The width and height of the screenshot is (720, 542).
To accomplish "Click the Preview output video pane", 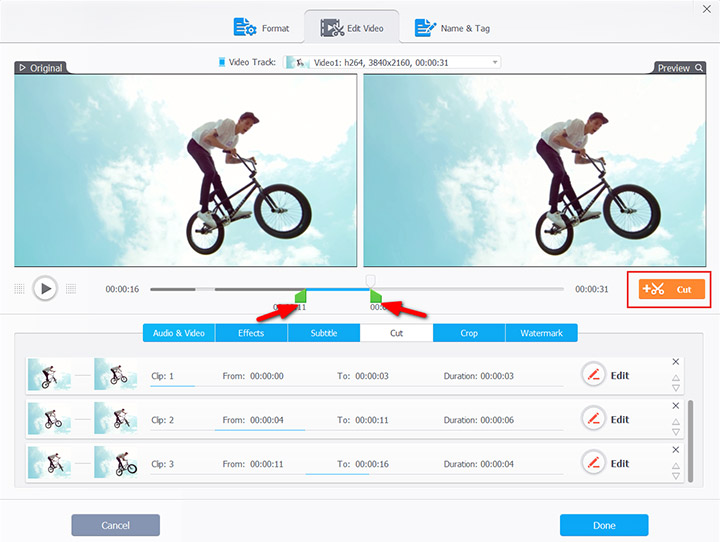I will (x=535, y=170).
